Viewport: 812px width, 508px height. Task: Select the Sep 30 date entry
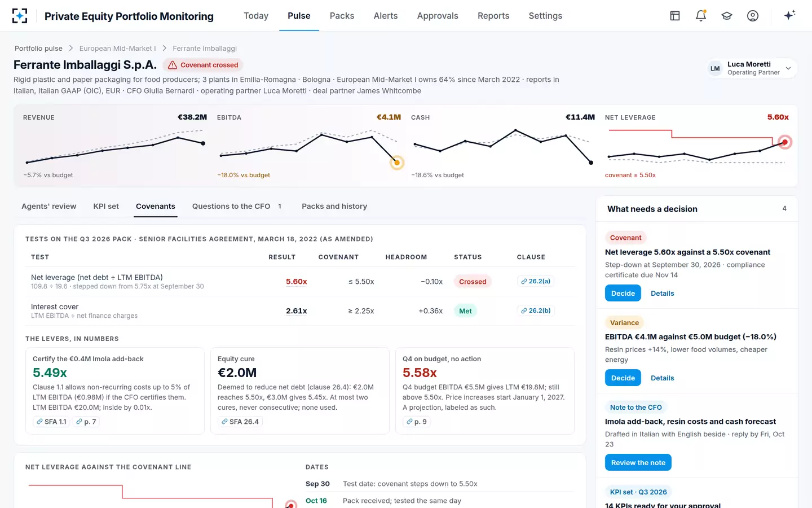click(440, 484)
